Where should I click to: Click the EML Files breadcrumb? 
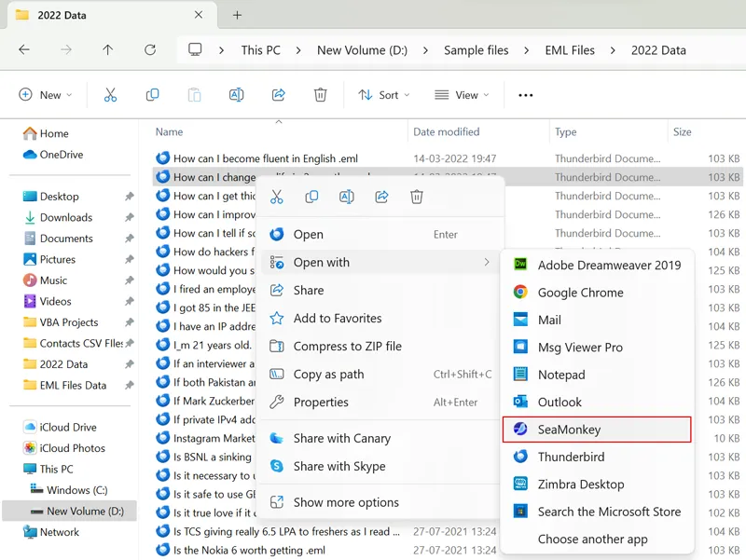point(570,50)
